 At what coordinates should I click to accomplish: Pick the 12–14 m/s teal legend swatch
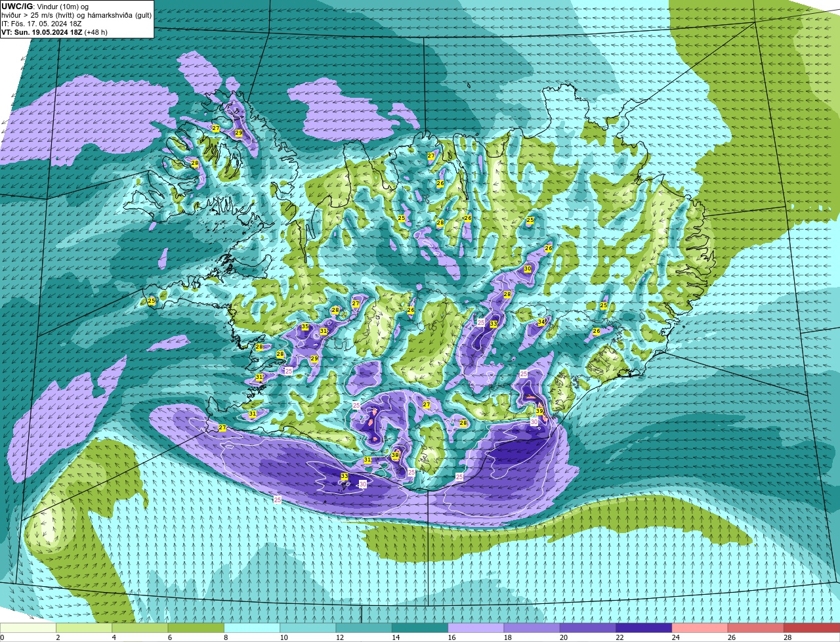(x=364, y=628)
